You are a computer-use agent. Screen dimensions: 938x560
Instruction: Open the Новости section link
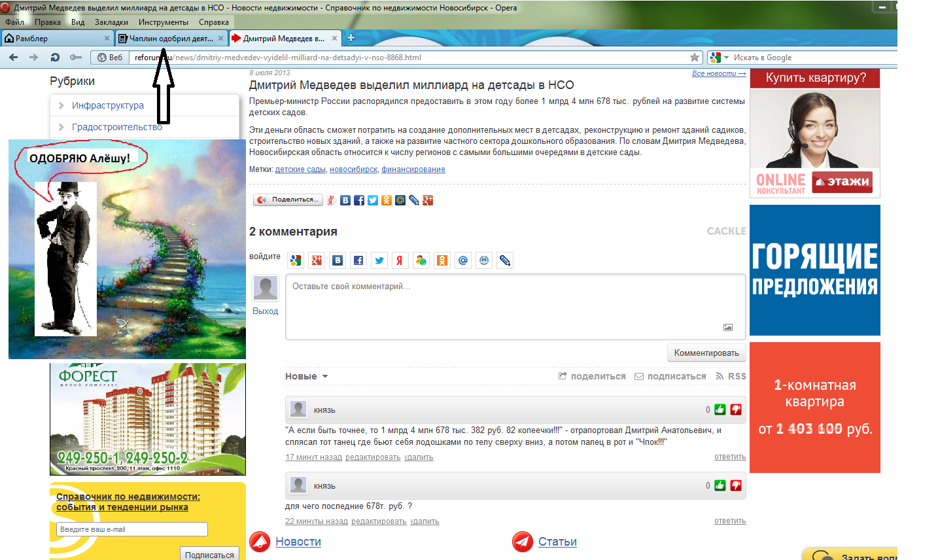coord(298,542)
